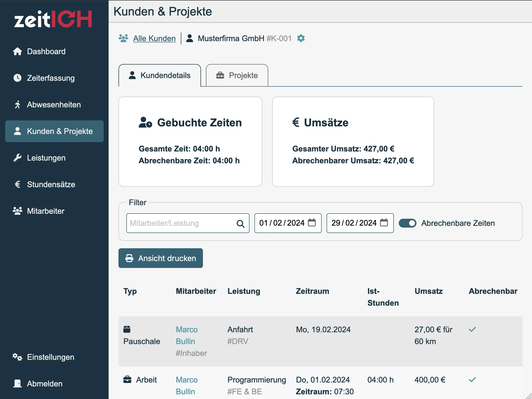Click the Zeitraum column header
This screenshot has height=399, width=532.
click(312, 291)
